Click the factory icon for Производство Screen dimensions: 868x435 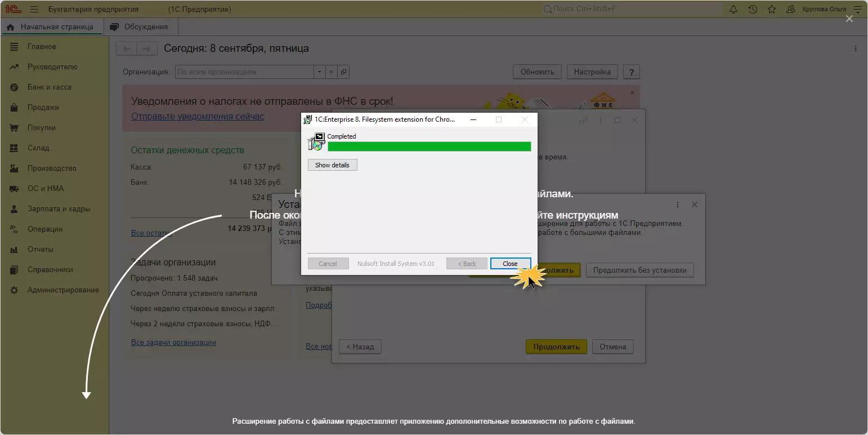pyautogui.click(x=15, y=168)
